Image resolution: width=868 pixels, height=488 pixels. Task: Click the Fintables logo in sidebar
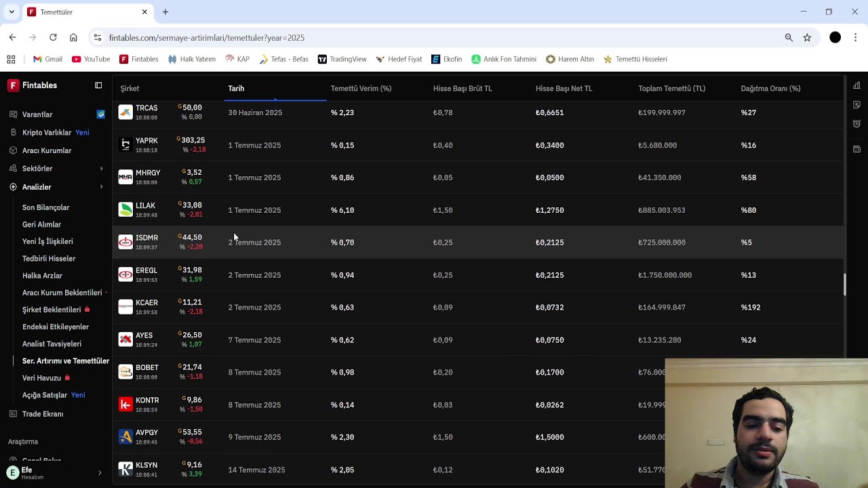point(13,85)
